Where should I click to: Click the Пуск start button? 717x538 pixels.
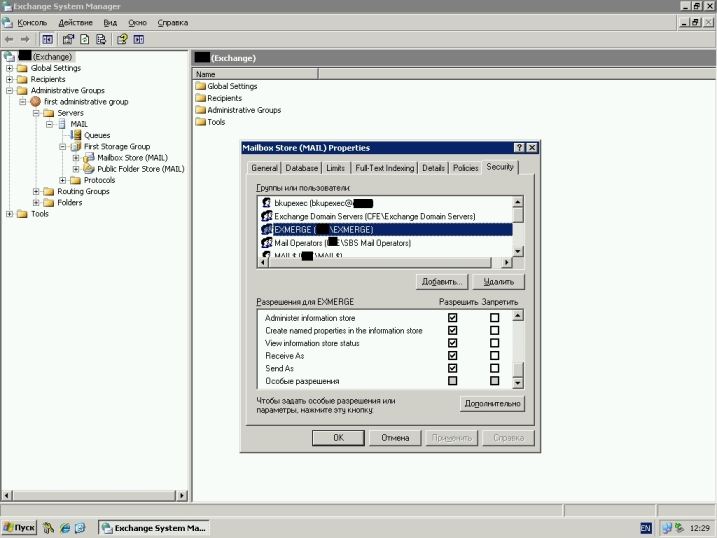click(x=19, y=528)
